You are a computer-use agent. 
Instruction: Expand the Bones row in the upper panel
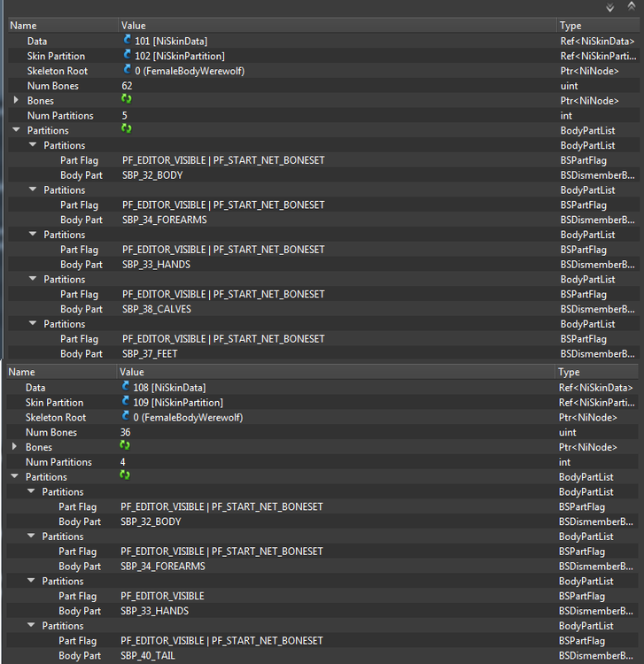pos(16,100)
